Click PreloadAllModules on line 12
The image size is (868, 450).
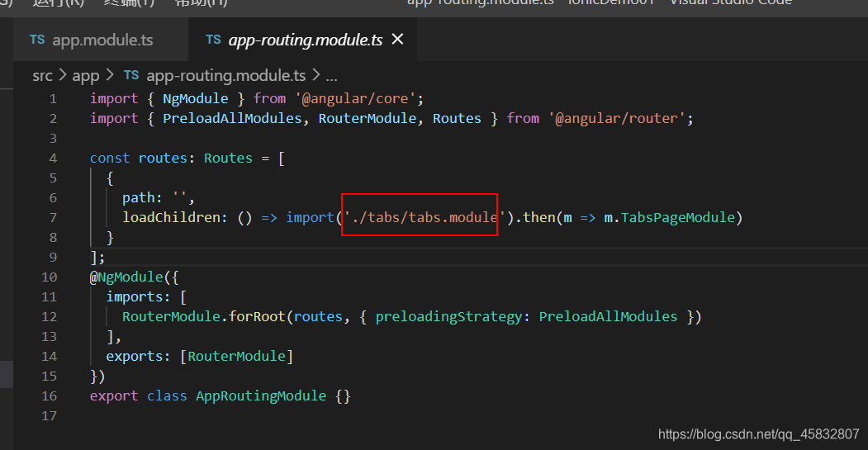click(x=608, y=316)
